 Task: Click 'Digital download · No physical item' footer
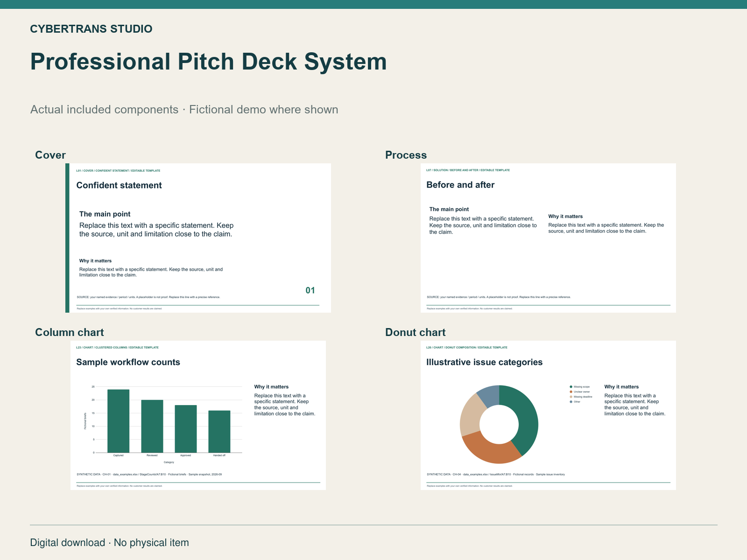coord(109,543)
